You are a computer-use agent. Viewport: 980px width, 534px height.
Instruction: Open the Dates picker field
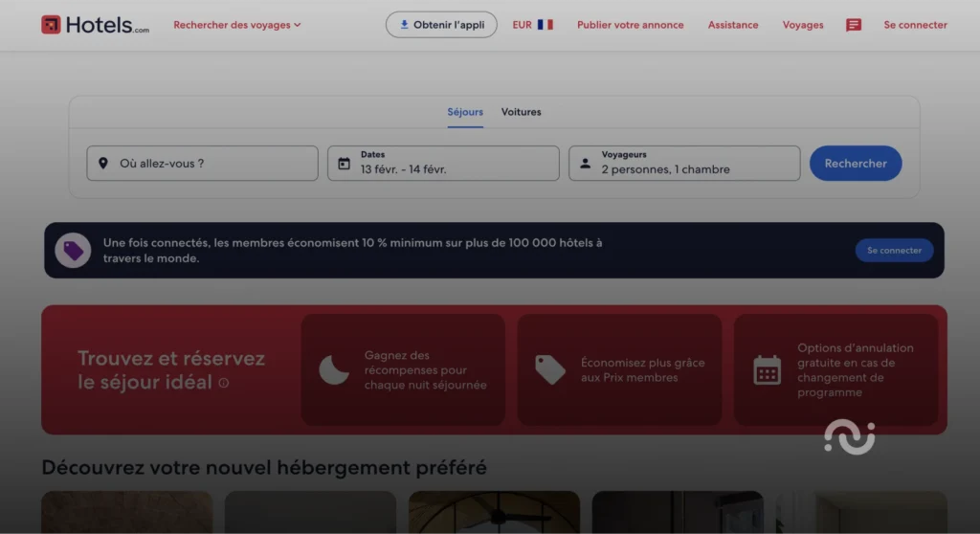click(443, 164)
